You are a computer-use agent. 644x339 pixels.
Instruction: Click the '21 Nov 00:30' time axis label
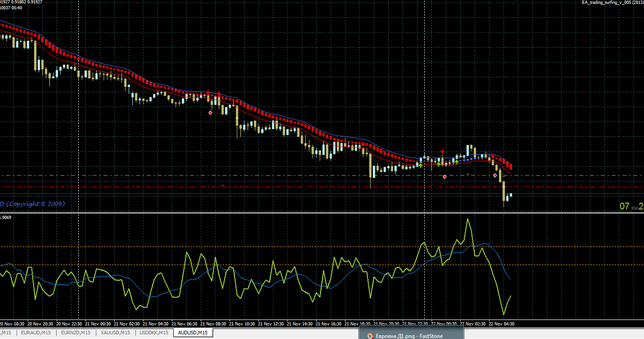coord(98,324)
